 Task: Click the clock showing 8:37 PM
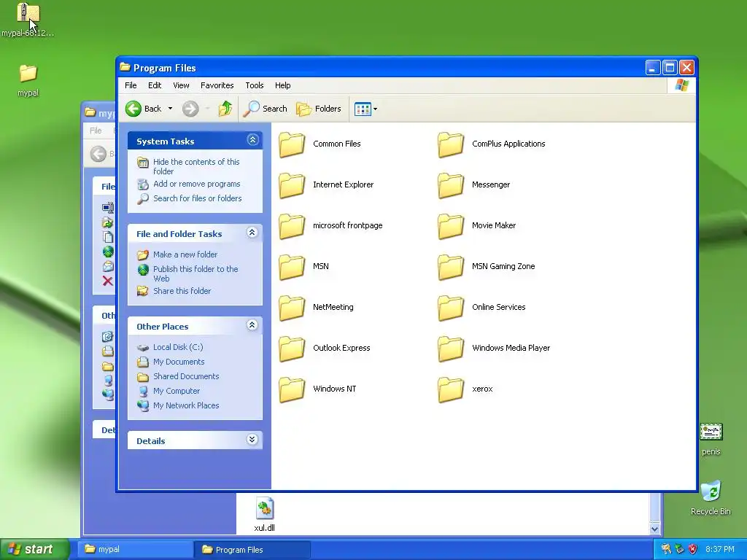720,550
